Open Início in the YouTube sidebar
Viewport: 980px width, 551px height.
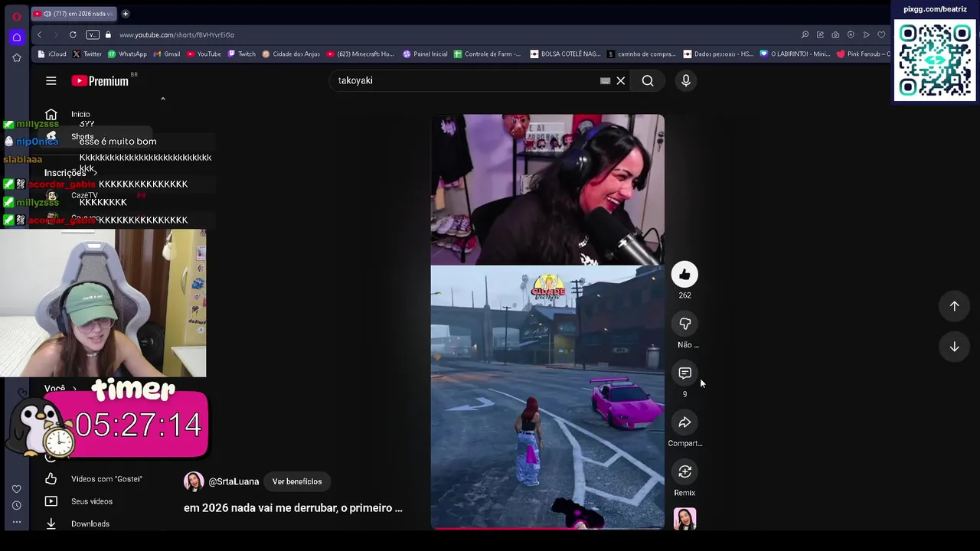pos(80,114)
